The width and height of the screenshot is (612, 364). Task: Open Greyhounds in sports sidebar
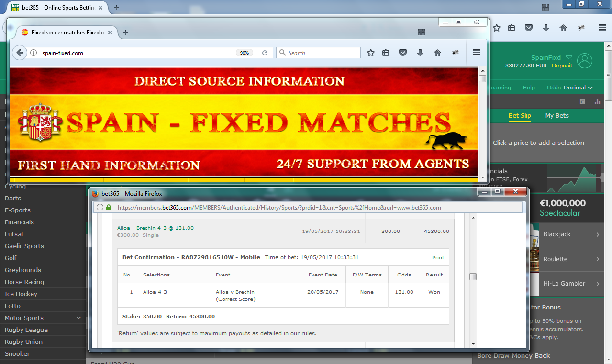[x=23, y=270]
